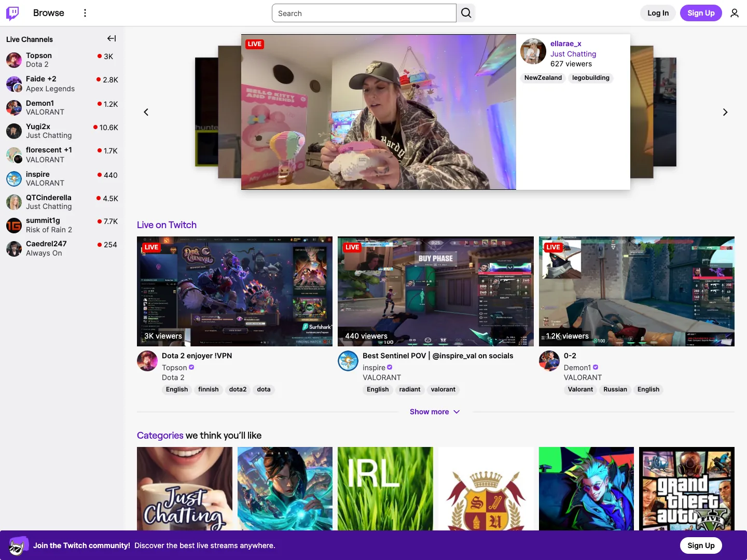The width and height of the screenshot is (747, 560).
Task: Click the radiant tag
Action: (410, 389)
